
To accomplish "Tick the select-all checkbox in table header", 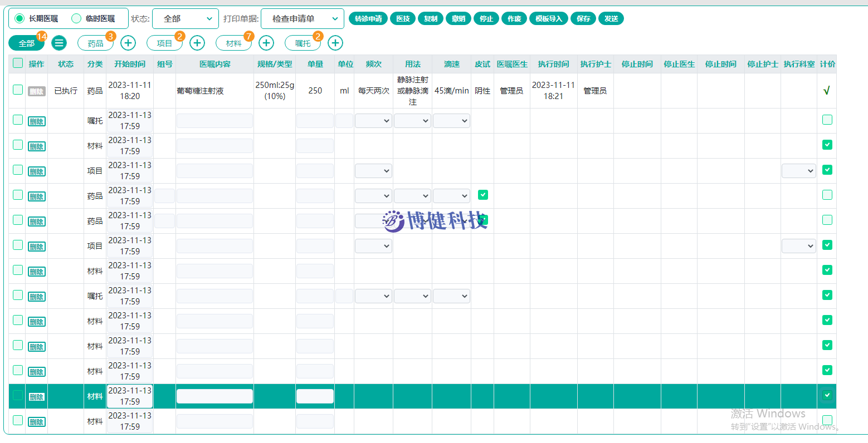I will tap(18, 63).
